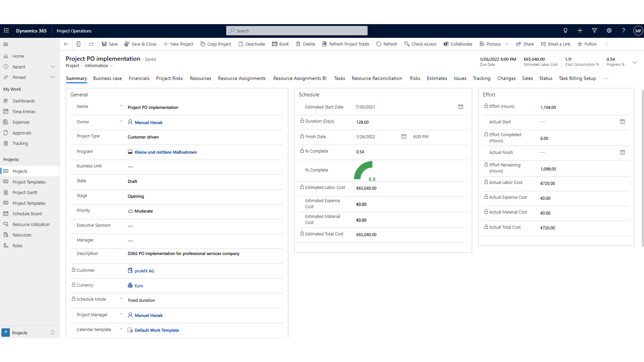Expand the Process dropdown in the toolbar
Viewport: 644px width, 362px height.
pyautogui.click(x=506, y=44)
